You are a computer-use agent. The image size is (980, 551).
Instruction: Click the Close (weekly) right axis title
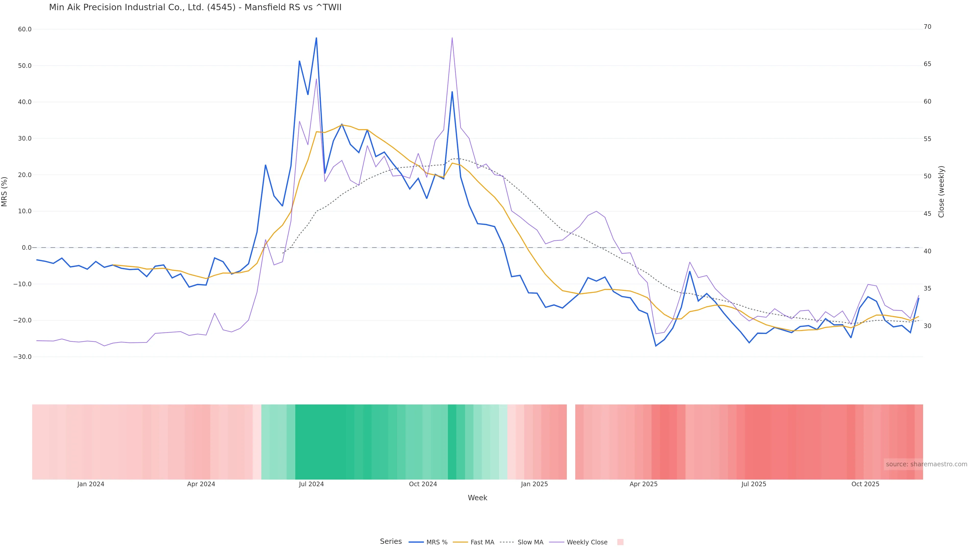[x=941, y=191]
